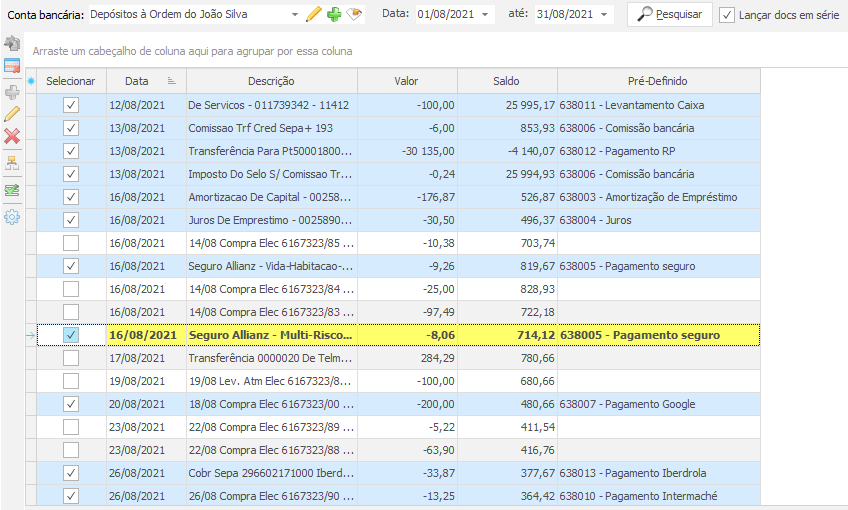Click the yellow pencil edit bank account icon
Viewport: 848px width, 510px height.
(x=314, y=14)
